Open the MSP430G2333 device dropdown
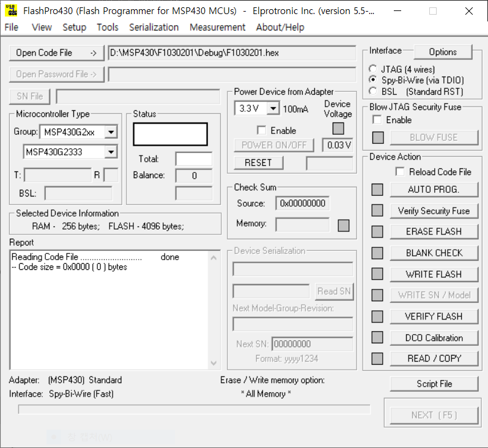Image resolution: width=488 pixels, height=448 pixels. tap(111, 152)
